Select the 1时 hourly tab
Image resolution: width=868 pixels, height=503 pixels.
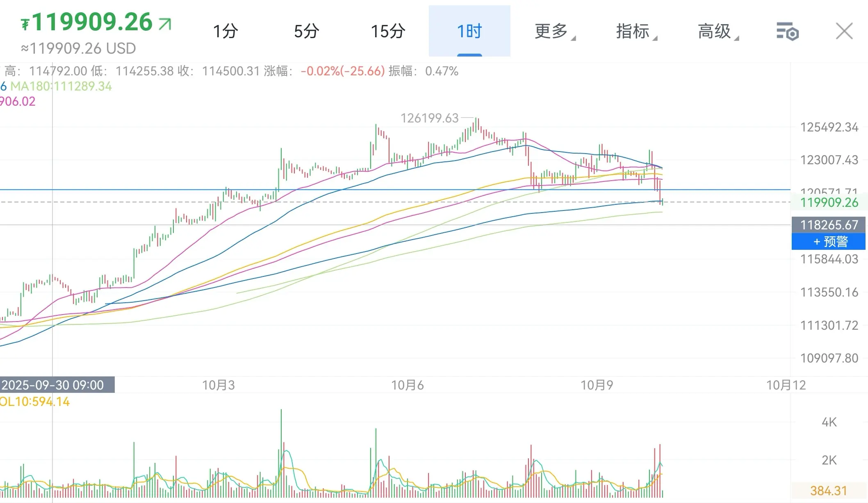[469, 31]
